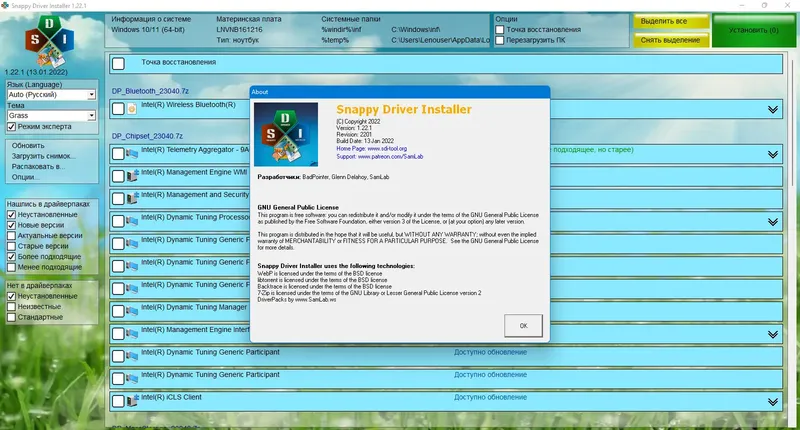
Task: Click the Intel Telemetry Aggregator device icon
Action: pos(132,154)
